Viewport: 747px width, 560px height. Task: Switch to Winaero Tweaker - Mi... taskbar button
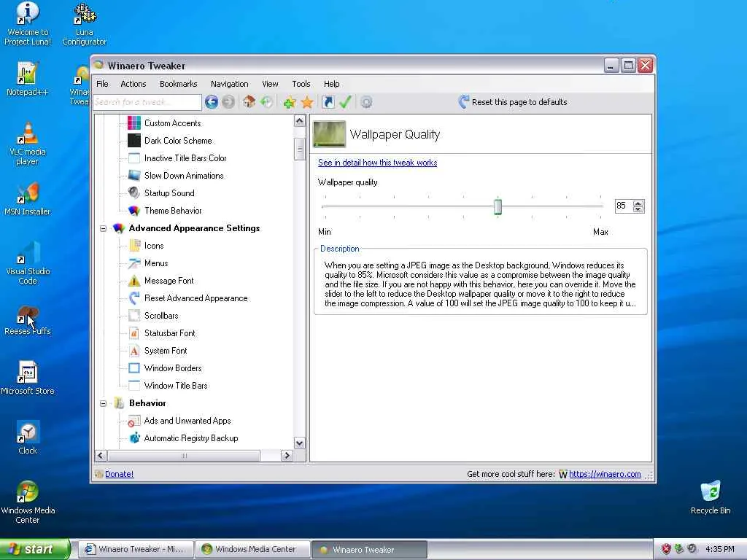pos(136,550)
